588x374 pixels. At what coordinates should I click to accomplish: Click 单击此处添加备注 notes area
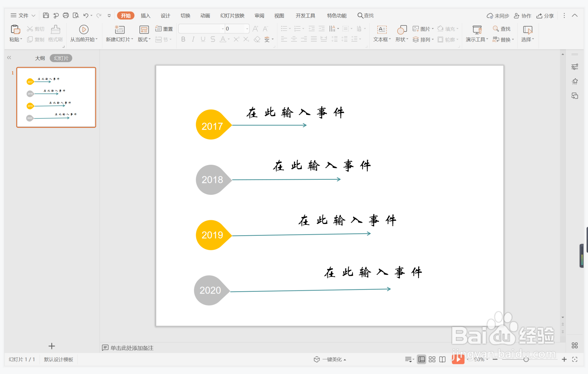coord(132,348)
